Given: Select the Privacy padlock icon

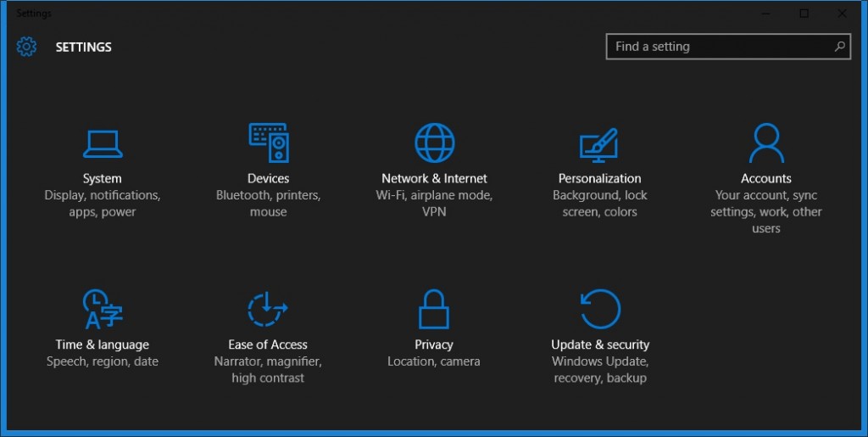Looking at the screenshot, I should pos(433,309).
